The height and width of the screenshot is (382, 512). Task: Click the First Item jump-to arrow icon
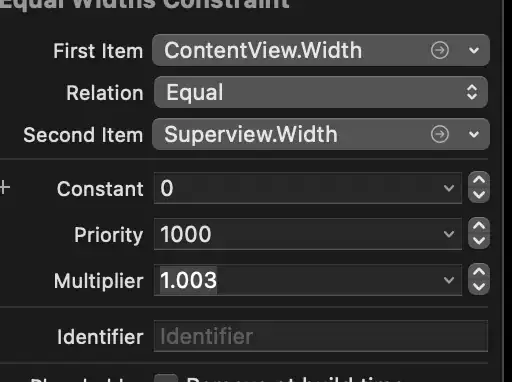[x=440, y=50]
